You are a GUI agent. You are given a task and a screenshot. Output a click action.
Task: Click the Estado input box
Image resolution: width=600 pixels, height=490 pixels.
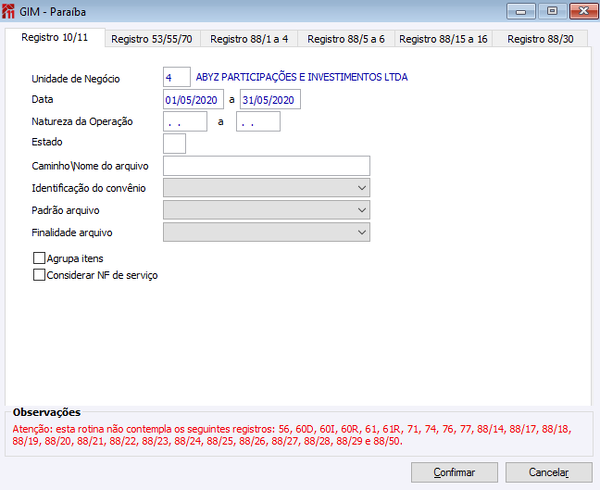coord(174,143)
